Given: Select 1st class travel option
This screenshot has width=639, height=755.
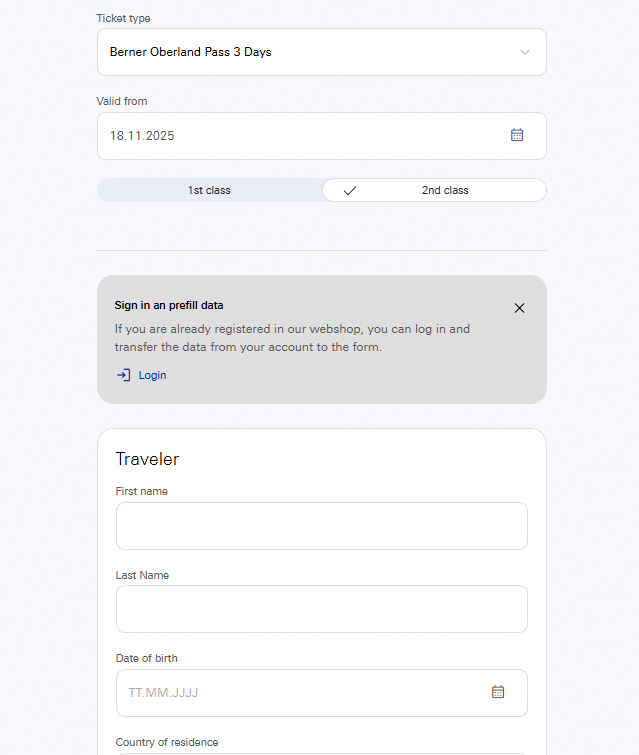Looking at the screenshot, I should tap(209, 190).
